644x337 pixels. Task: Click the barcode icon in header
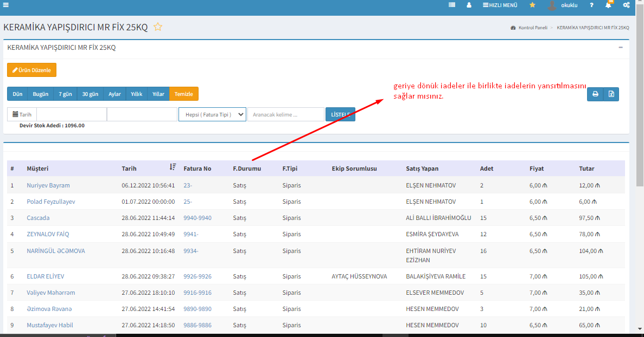[452, 5]
